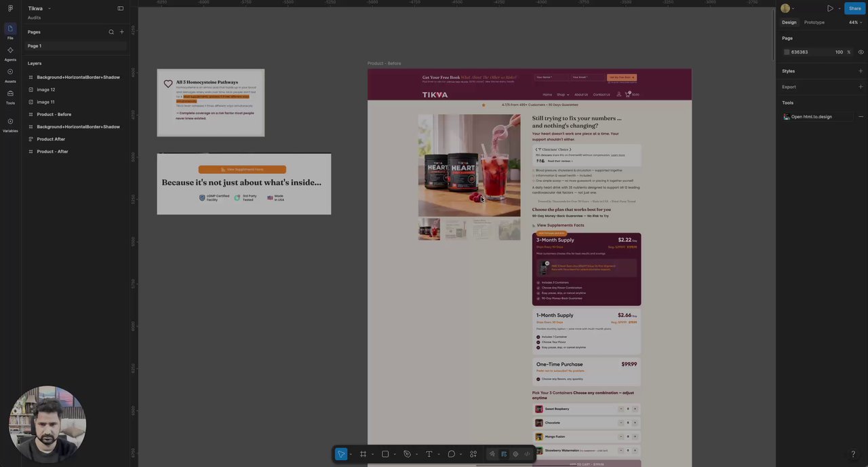Viewport: 868px width, 467px height.
Task: Open the Figma main menu logo
Action: click(10, 8)
